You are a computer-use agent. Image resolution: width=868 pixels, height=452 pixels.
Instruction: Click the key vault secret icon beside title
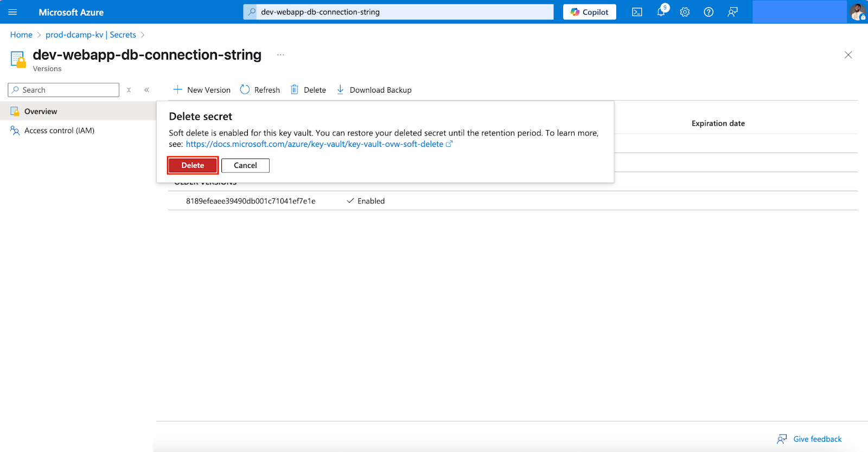(x=18, y=59)
